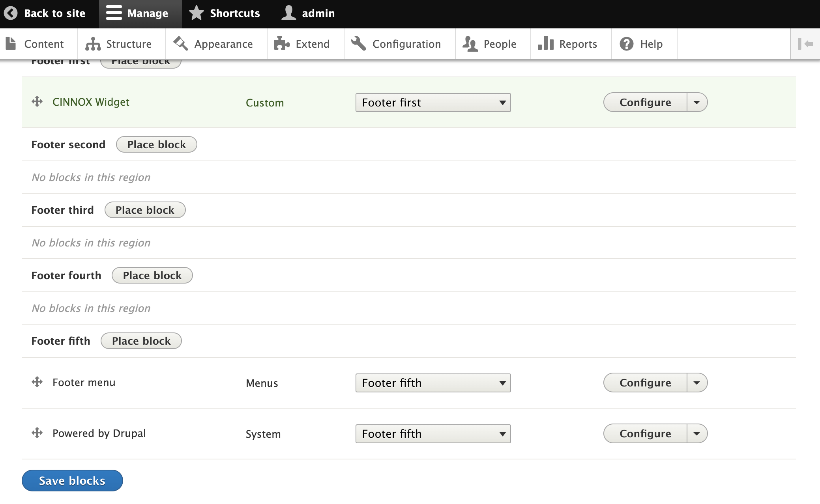Open region dropdown for Powered by Drupal

pos(433,434)
